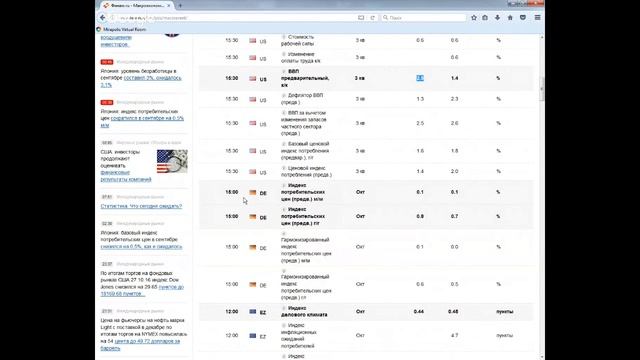Click the blue chart icon in ВВП предварительный row
640x360 pixels.
click(420, 78)
